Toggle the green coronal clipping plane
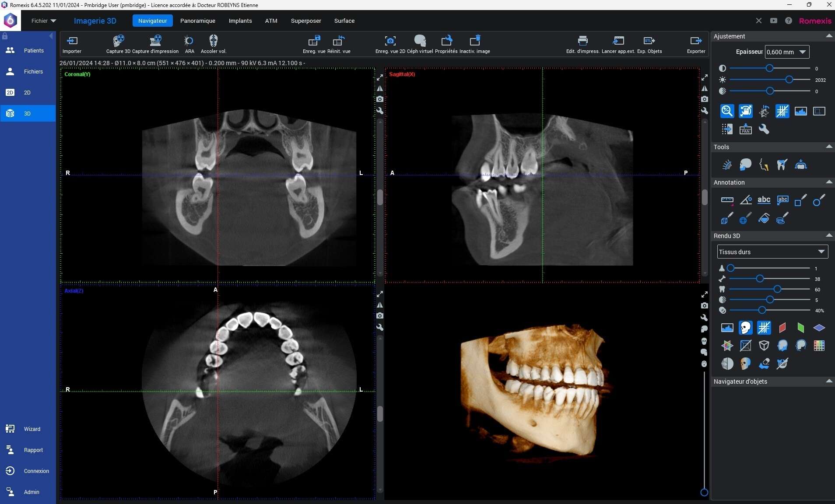The height and width of the screenshot is (504, 835). coord(800,328)
